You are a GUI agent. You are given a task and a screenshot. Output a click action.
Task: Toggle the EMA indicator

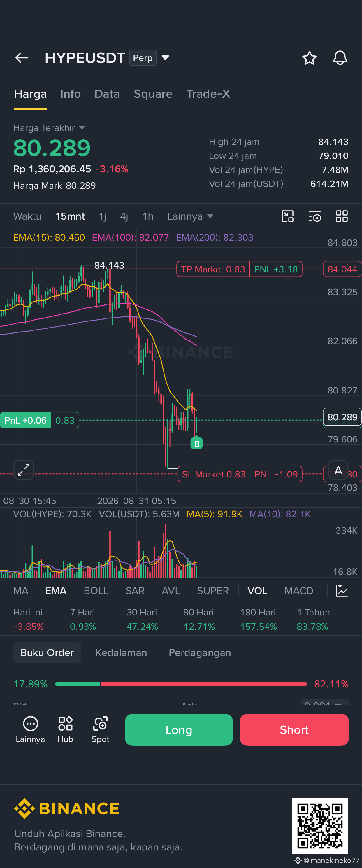56,591
